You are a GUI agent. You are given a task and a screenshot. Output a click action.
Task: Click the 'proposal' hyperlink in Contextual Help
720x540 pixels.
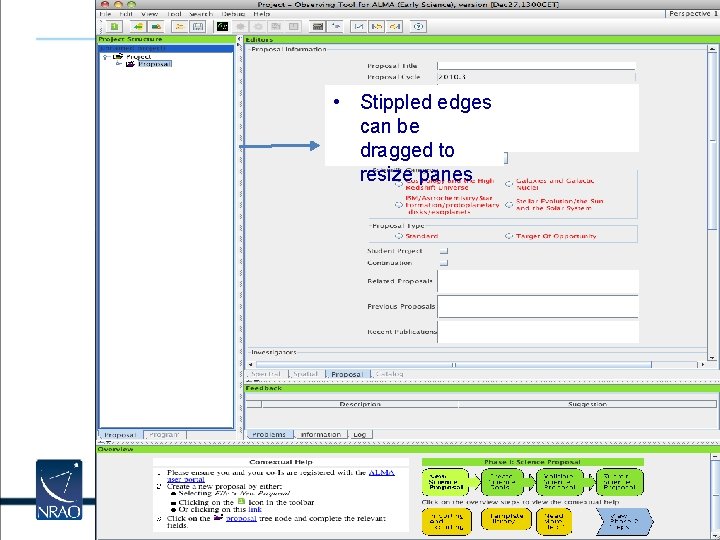click(241, 518)
